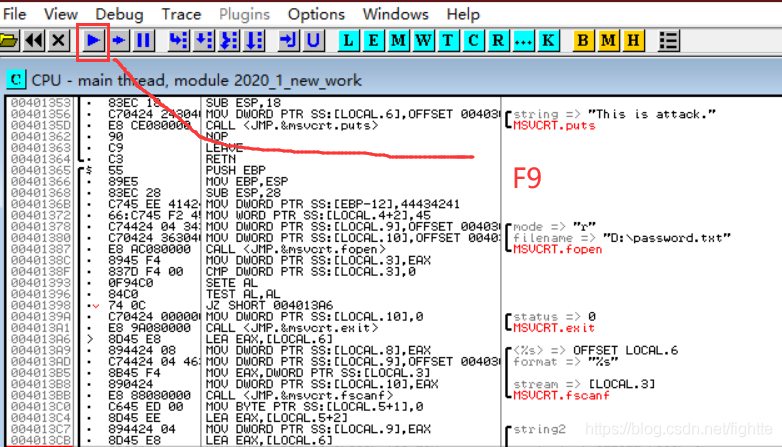Show Memory breakpoints with yellow M button
Image resolution: width=782 pixels, height=447 pixels.
coord(608,40)
